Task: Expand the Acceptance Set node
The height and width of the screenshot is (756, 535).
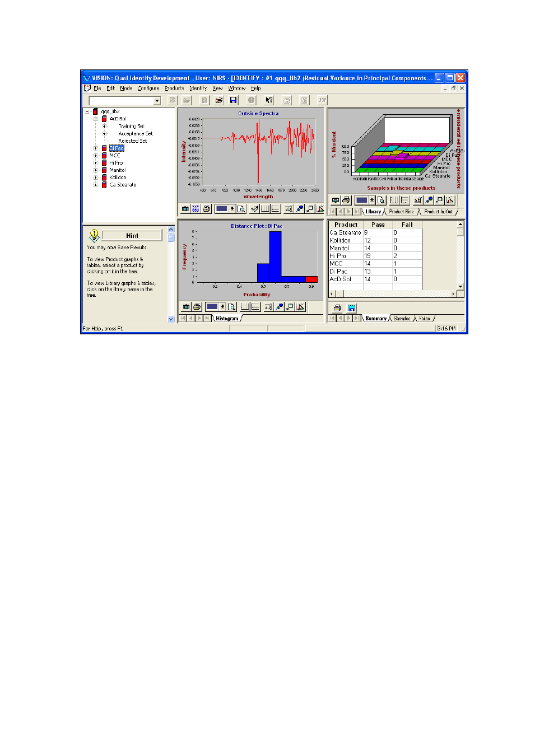Action: pyautogui.click(x=104, y=133)
